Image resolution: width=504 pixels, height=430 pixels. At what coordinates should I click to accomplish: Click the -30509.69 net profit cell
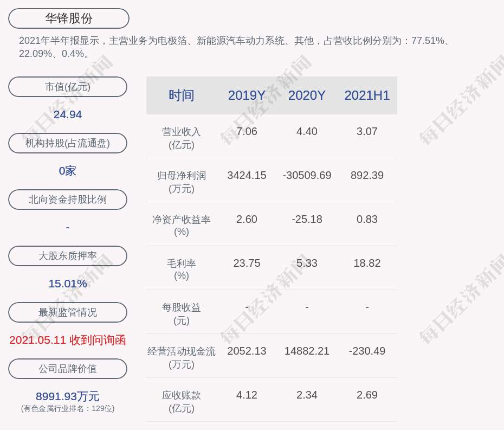307,175
